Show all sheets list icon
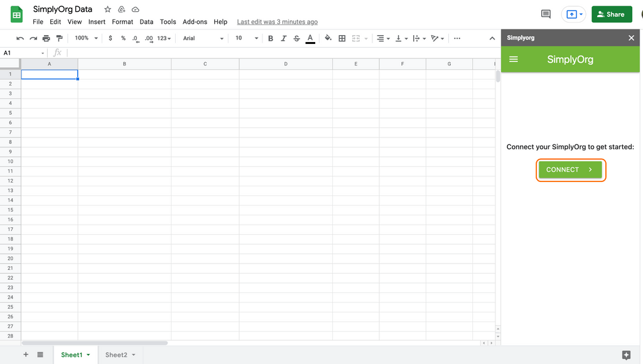The image size is (643, 364). tap(40, 355)
